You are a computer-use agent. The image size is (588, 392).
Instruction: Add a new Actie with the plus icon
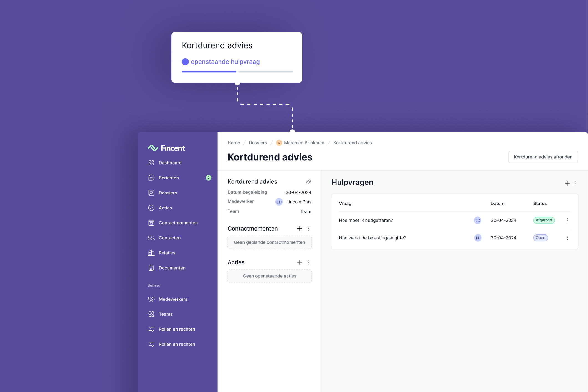point(300,262)
